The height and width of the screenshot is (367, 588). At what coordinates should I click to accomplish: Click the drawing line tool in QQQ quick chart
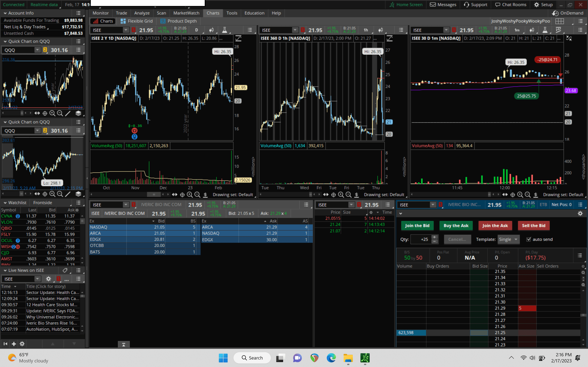68,113
